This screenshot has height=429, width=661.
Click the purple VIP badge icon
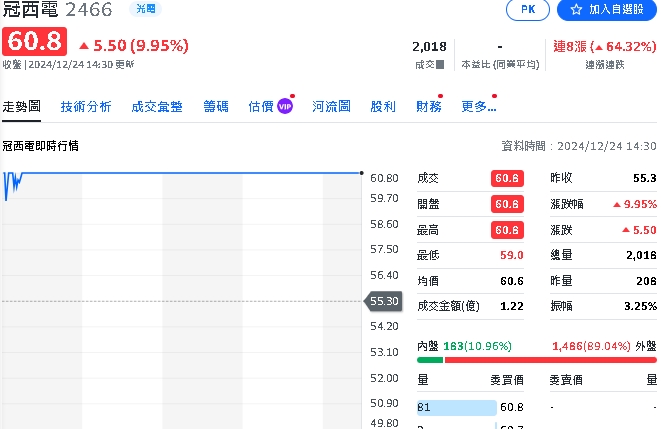point(285,107)
